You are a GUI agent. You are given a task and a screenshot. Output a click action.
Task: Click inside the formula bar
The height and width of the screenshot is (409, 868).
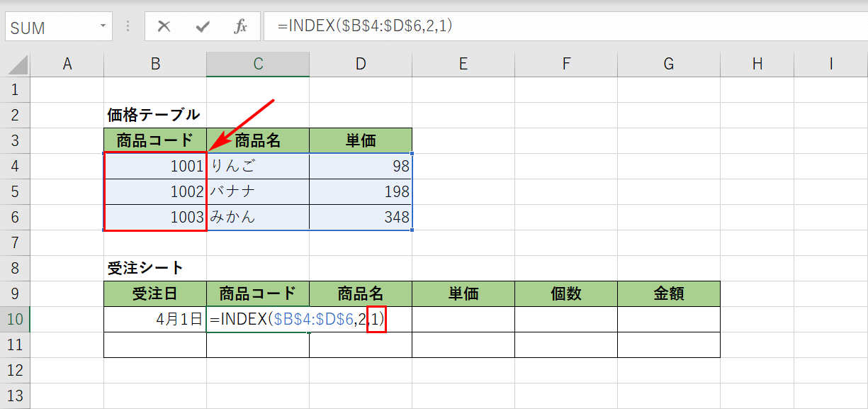[425, 27]
